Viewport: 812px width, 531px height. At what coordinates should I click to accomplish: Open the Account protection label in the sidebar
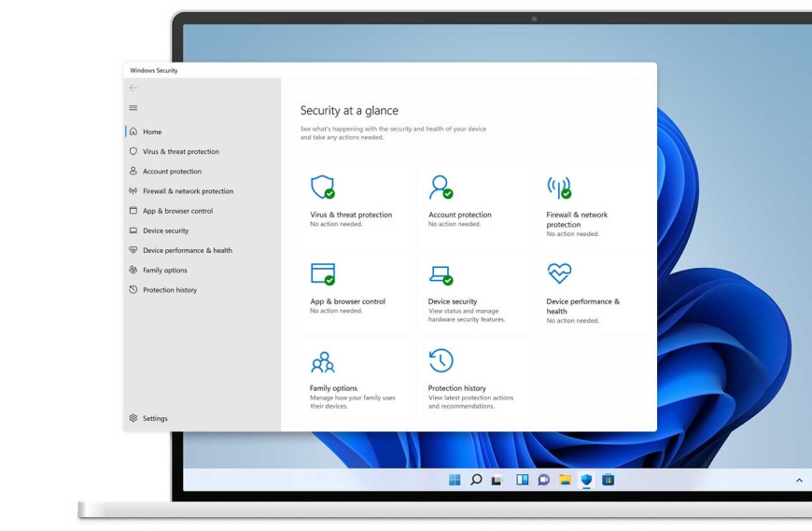[172, 172]
